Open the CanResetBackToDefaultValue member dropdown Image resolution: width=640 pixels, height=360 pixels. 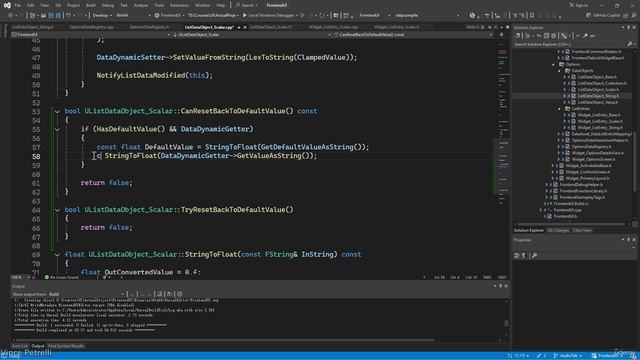tap(413, 35)
